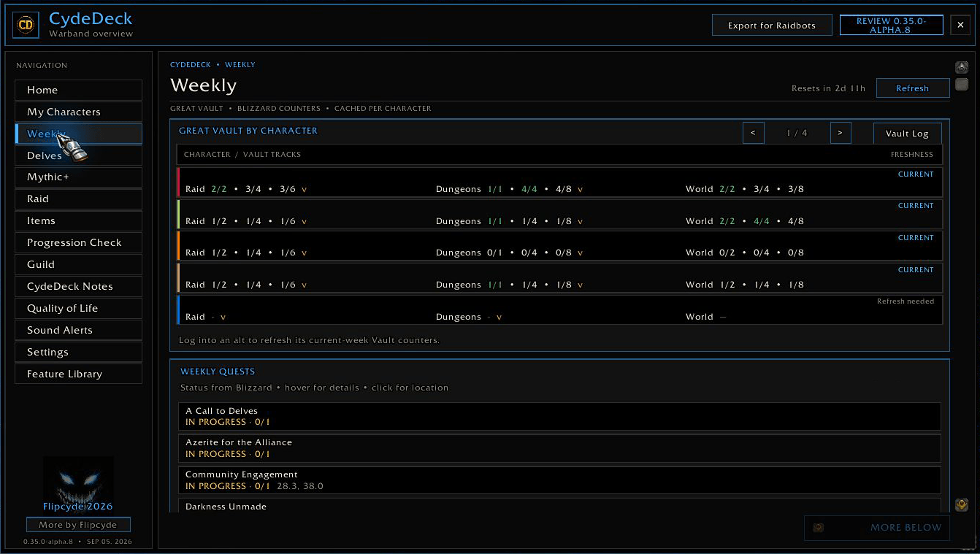This screenshot has width=980, height=554.
Task: Expand Dungeons chevron in Refresh needed row
Action: [499, 318]
